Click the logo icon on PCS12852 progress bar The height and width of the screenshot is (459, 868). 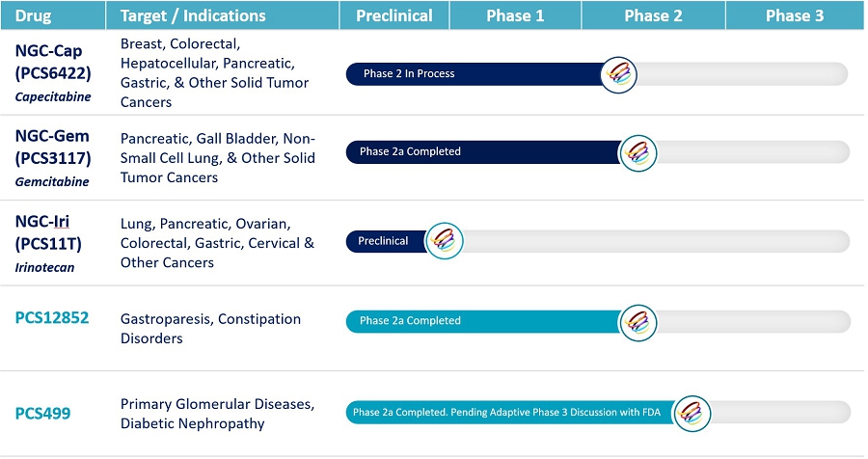[x=637, y=321]
